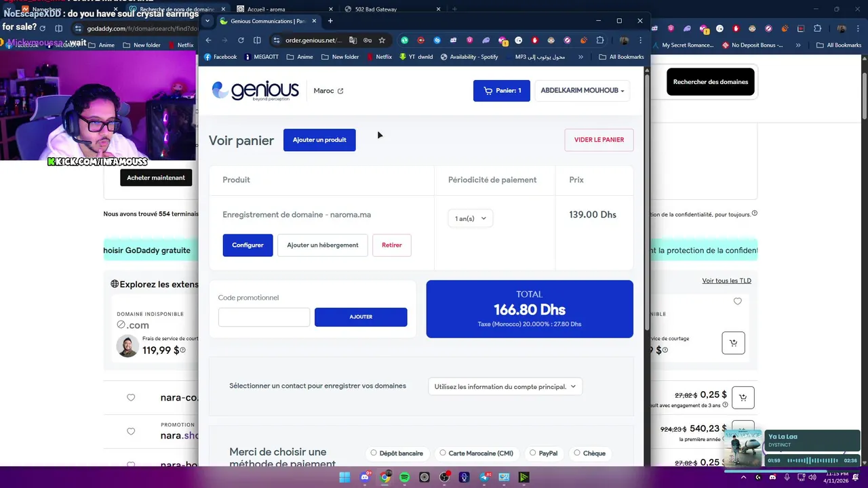
Task: Click the password key icon in address bar
Action: (x=368, y=40)
